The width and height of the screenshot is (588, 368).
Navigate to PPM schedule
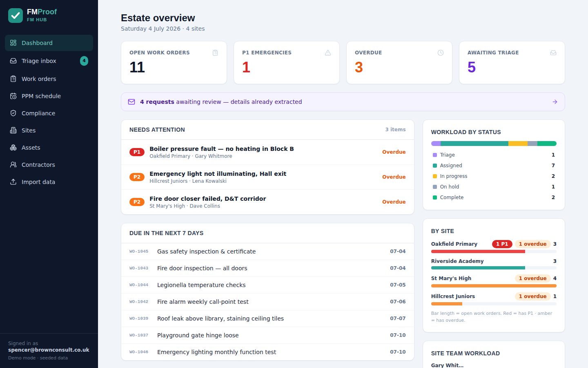point(49,96)
